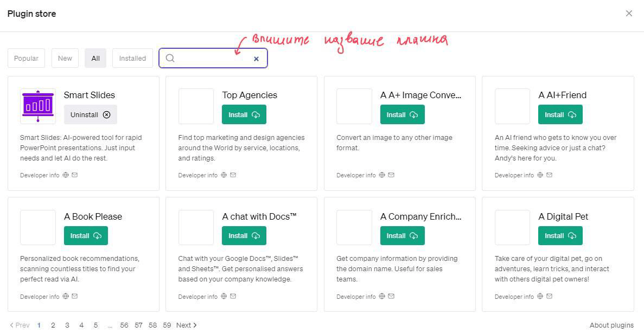Uninstall the Smart Slides plugin
This screenshot has width=644, height=333.
click(91, 114)
